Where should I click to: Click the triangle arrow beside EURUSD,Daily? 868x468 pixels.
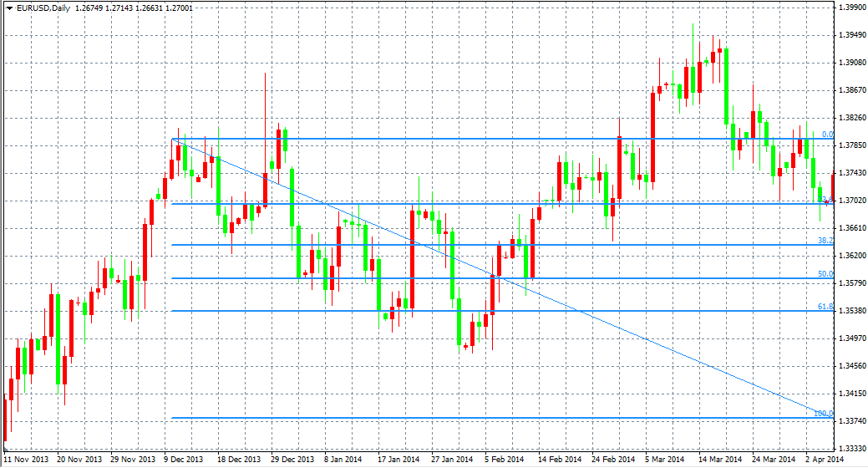pos(8,8)
